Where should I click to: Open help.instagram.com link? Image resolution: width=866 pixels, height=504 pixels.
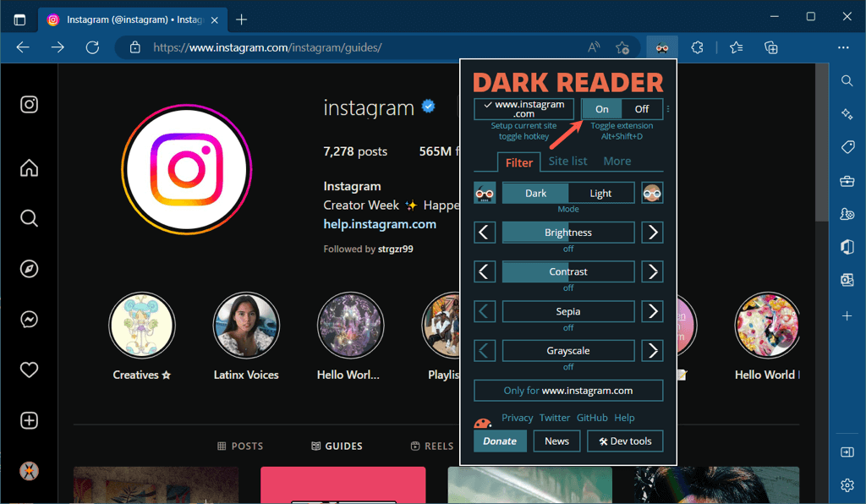pos(380,224)
